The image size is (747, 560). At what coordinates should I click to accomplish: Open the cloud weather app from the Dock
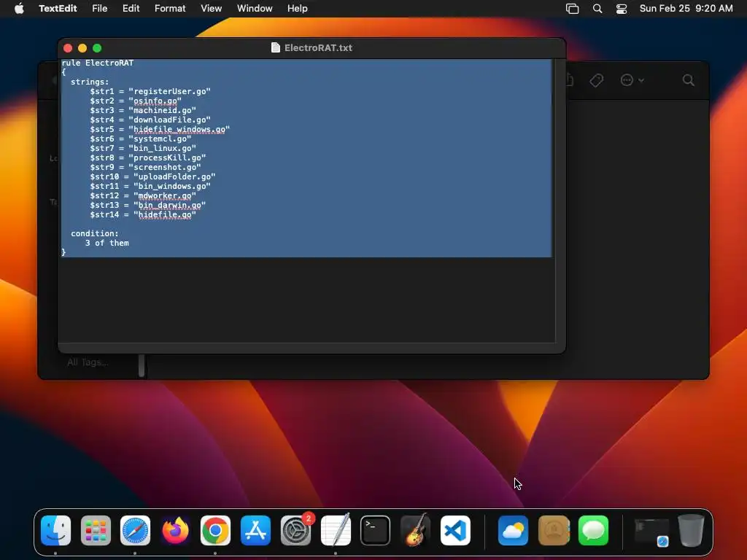click(x=513, y=530)
